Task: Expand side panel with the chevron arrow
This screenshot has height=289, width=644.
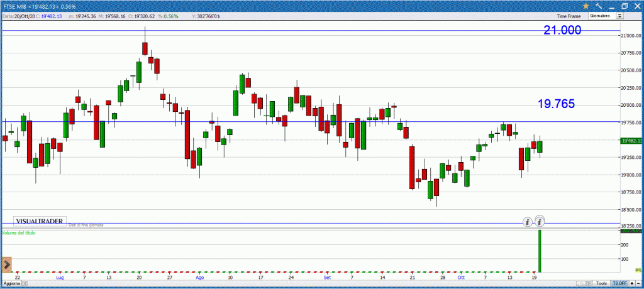Action: 6,264
